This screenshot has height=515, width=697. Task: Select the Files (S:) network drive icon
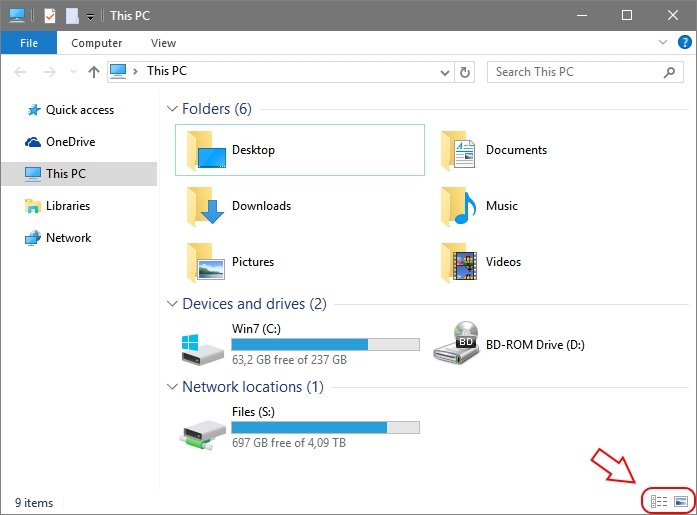tap(203, 434)
